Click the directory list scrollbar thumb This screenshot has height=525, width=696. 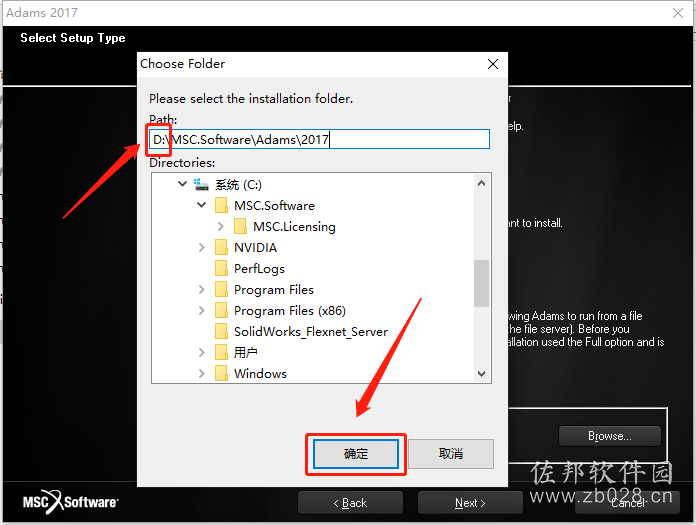pos(482,283)
